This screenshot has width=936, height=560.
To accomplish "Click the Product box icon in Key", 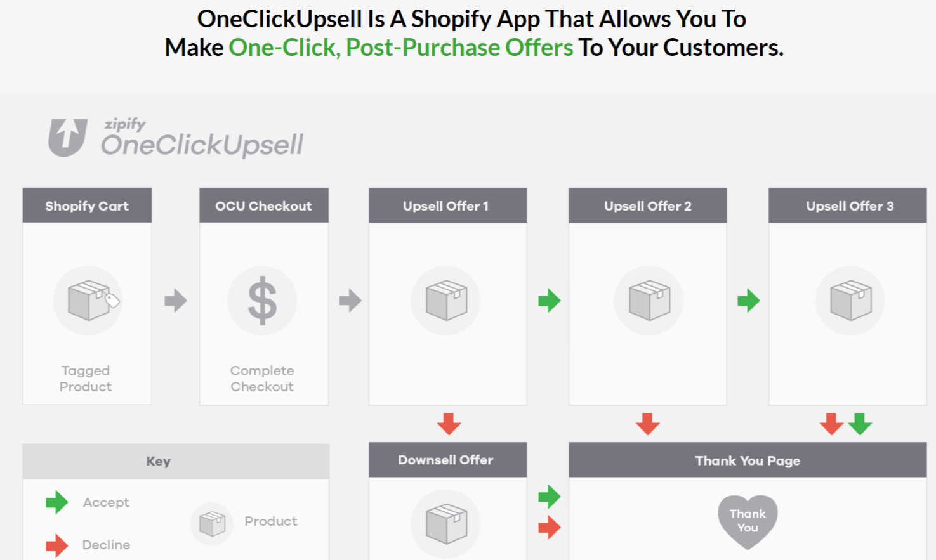I will 212,524.
